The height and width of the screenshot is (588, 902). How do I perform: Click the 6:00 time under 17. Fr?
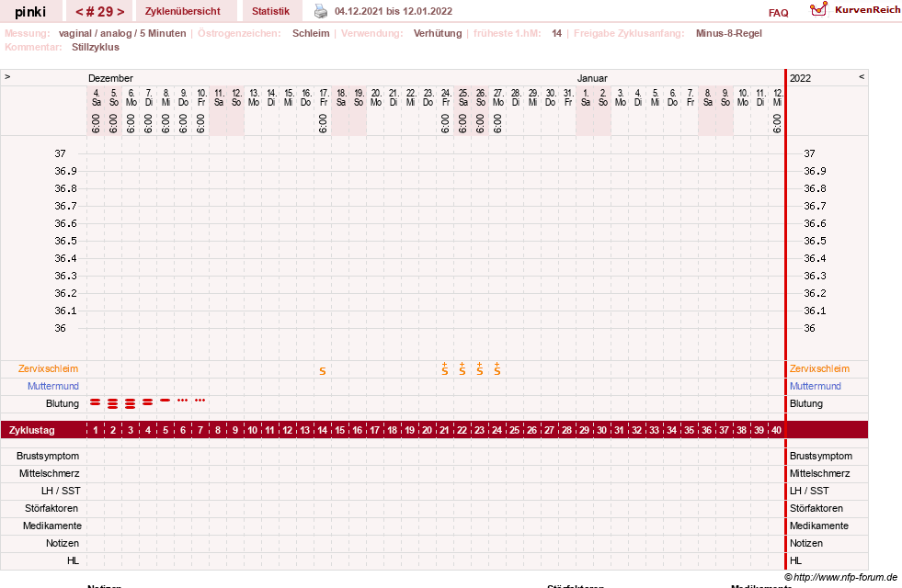pos(324,123)
